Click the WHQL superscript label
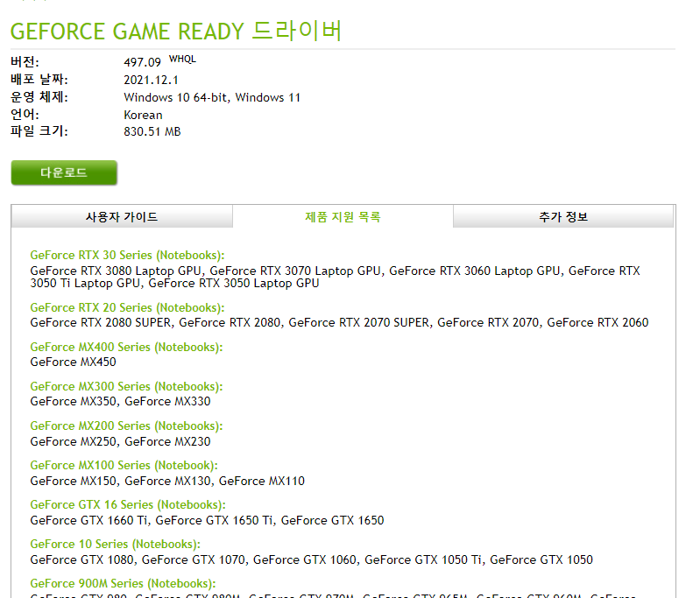The image size is (700, 598). coord(182,60)
